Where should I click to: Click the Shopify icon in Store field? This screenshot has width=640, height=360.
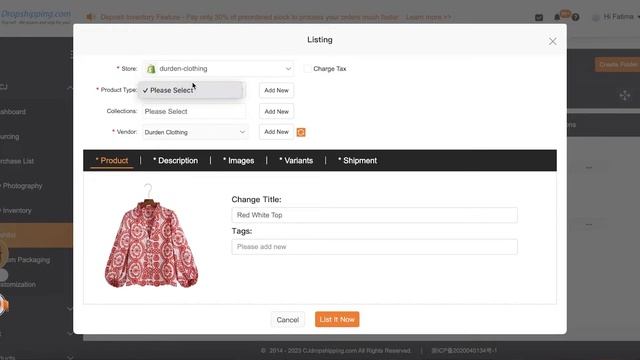coord(151,69)
